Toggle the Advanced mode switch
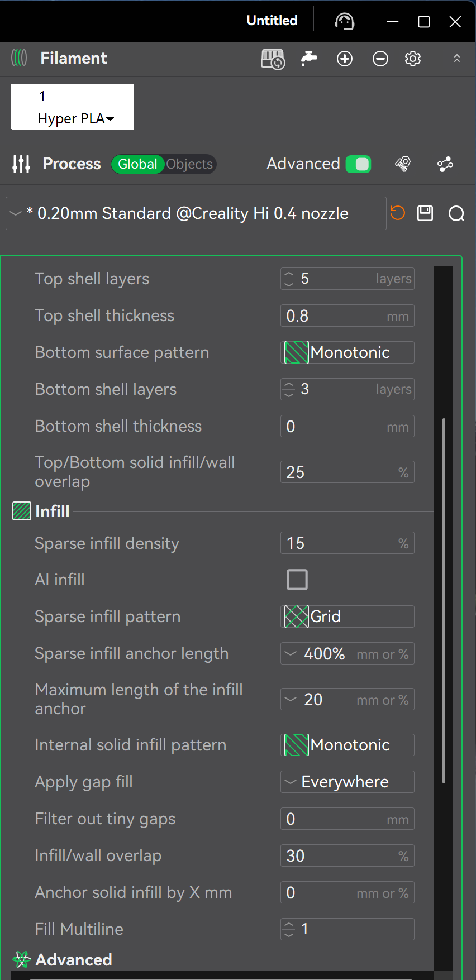 [358, 164]
